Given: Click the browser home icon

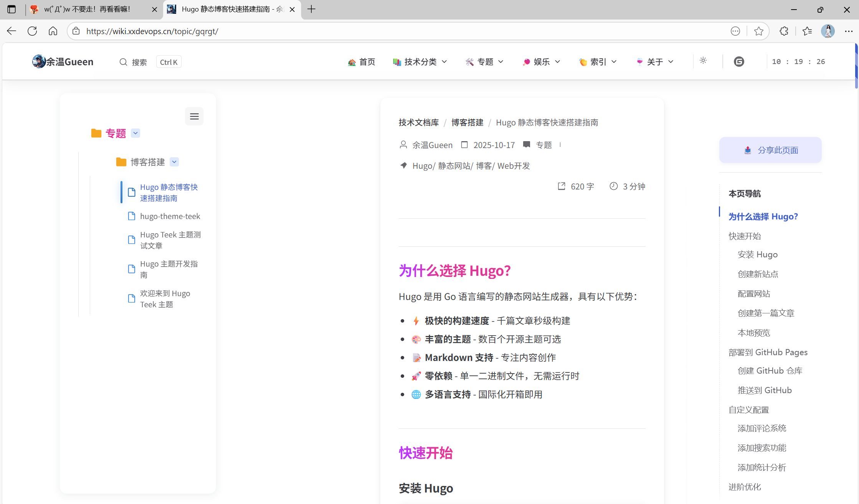Looking at the screenshot, I should click(53, 31).
